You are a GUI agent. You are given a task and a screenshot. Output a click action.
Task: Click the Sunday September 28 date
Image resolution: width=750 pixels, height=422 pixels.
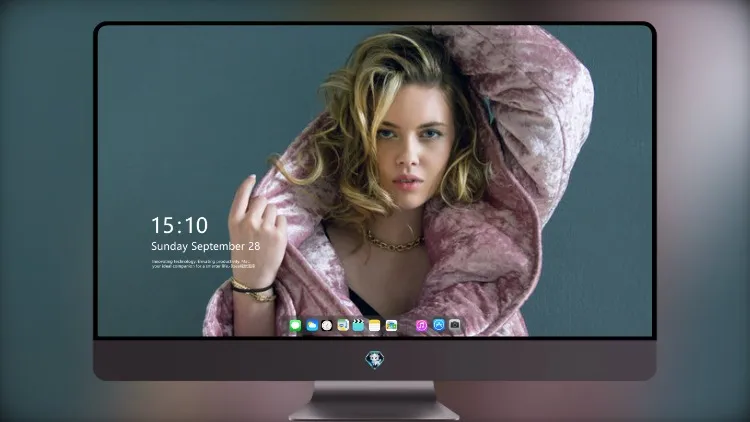(206, 246)
